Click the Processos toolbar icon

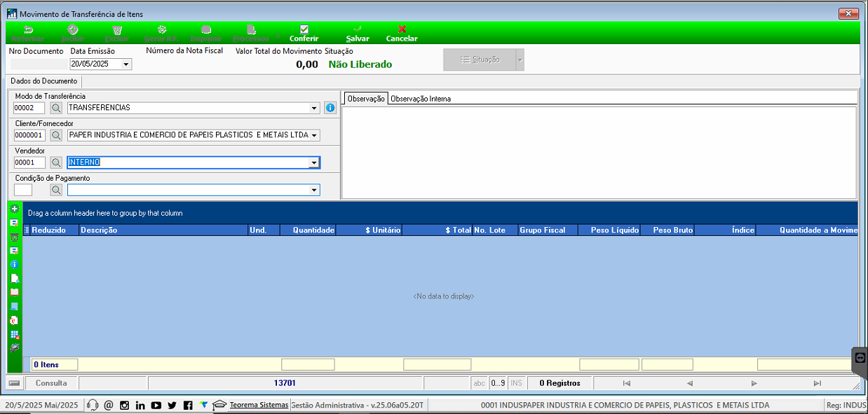coord(251,34)
